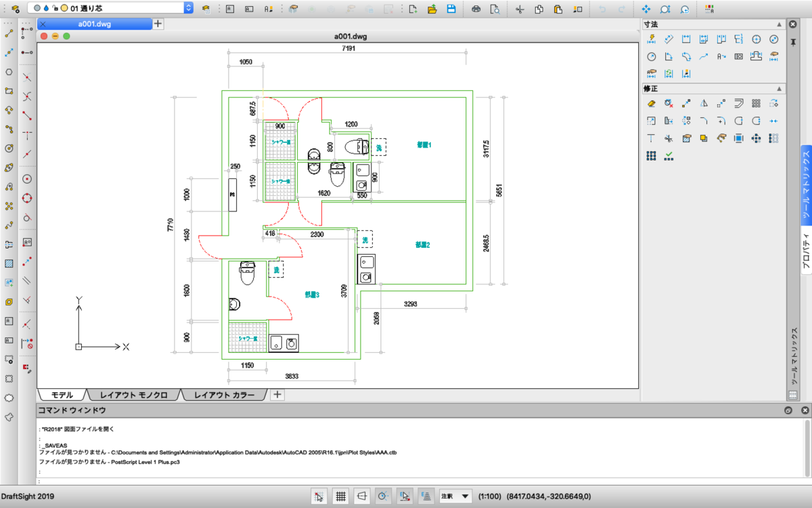Toggle Entity Snap (ESnap) in status bar
The image size is (812, 508).
(x=404, y=496)
